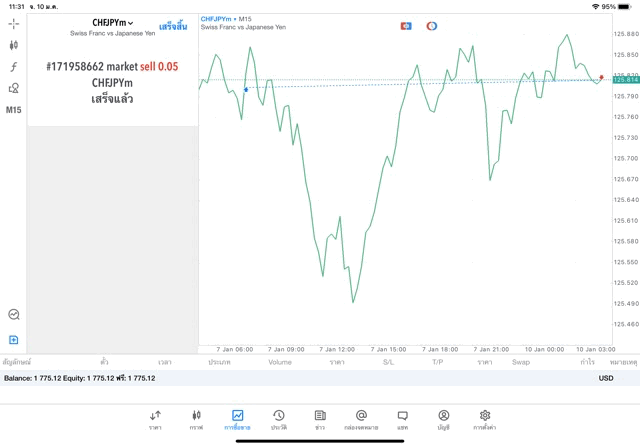Open the News tab
The image size is (640, 447).
coord(319,419)
